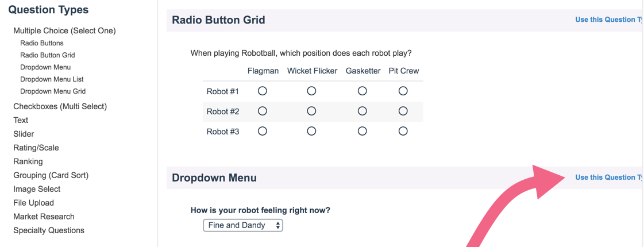
Task: Open Multiple Choice (Select One) category
Action: [64, 30]
